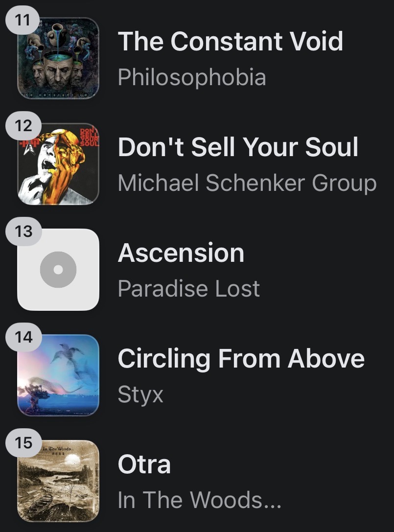Tap the Otra album cover thumbnail

(x=58, y=481)
